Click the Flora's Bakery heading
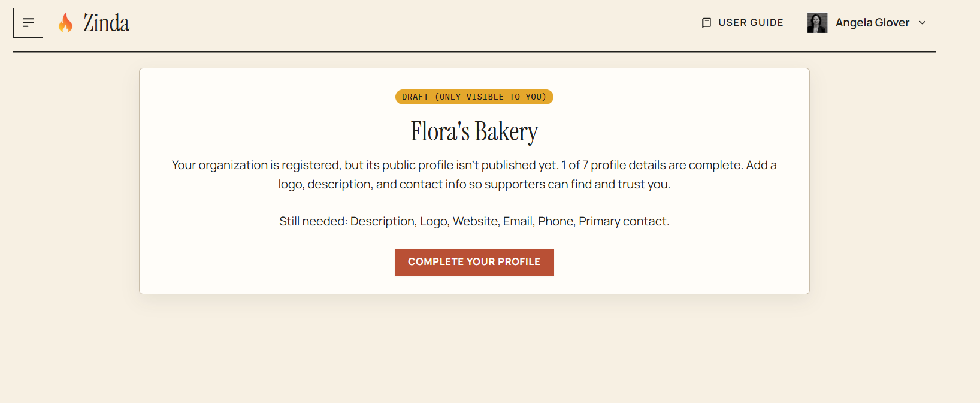The width and height of the screenshot is (980, 403). 474,131
